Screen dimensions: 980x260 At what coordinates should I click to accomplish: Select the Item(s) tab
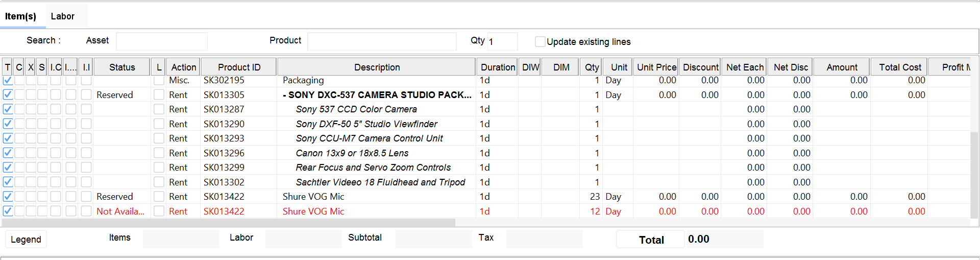coord(20,16)
